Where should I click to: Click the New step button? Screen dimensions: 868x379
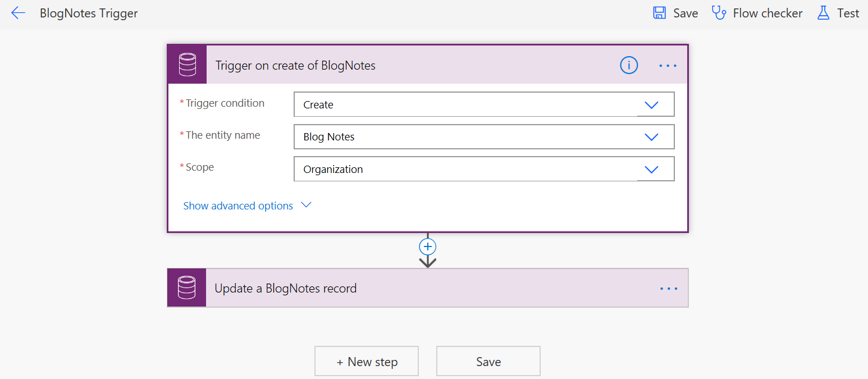(367, 362)
